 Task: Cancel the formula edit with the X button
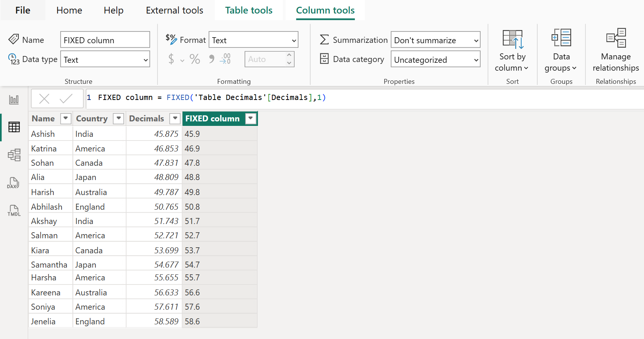pyautogui.click(x=44, y=98)
